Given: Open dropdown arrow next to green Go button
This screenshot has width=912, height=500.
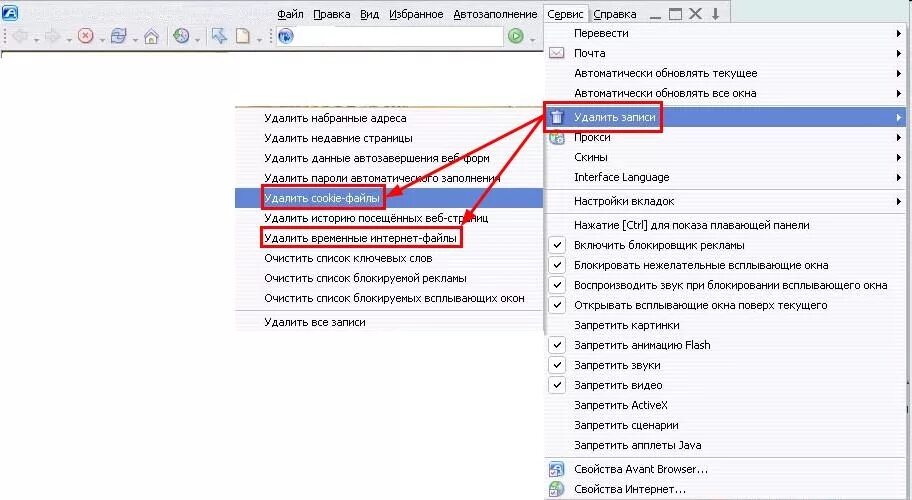Looking at the screenshot, I should pos(532,40).
